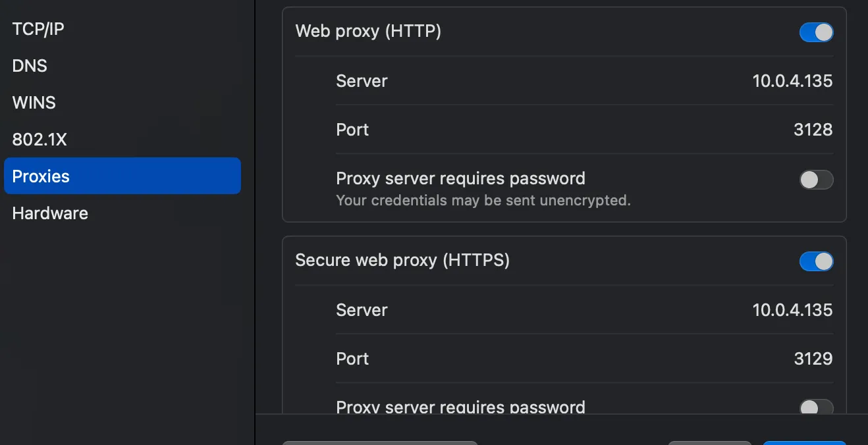This screenshot has height=445, width=868.
Task: Turn off the Secure web proxy (HTTPS) switch
Action: point(816,261)
